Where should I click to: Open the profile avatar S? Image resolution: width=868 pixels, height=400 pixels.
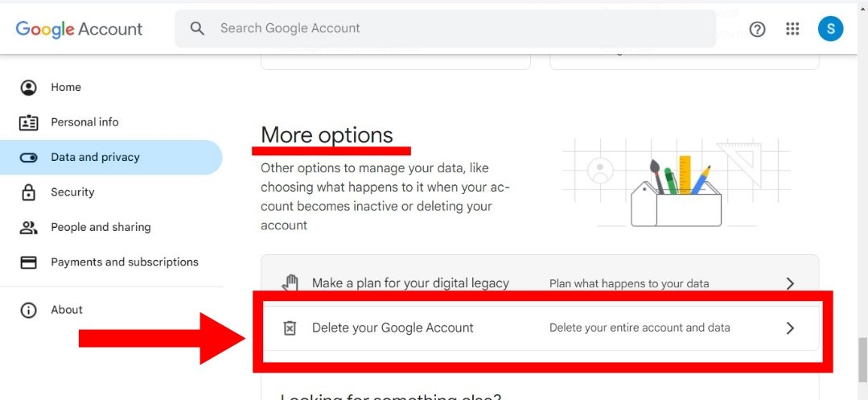tap(830, 29)
